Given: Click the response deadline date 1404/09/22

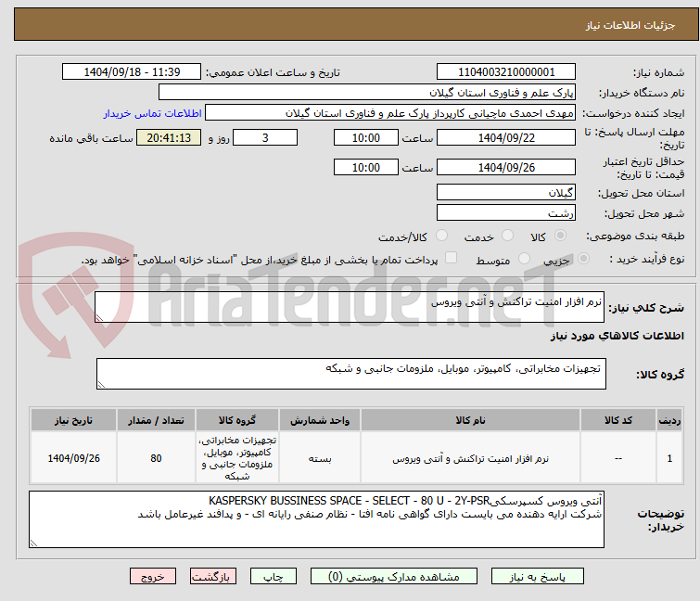Looking at the screenshot, I should [506, 137].
